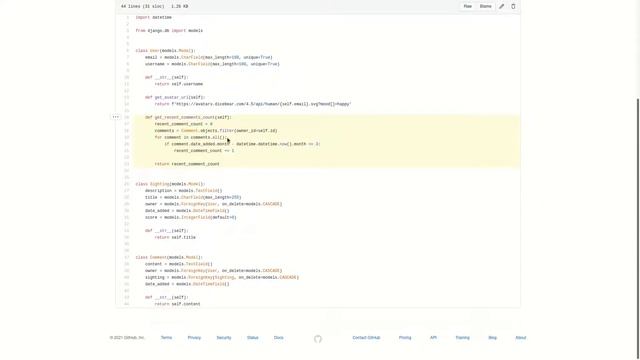This screenshot has width=640, height=360.
Task: Open the Blame view
Action: pos(485,7)
